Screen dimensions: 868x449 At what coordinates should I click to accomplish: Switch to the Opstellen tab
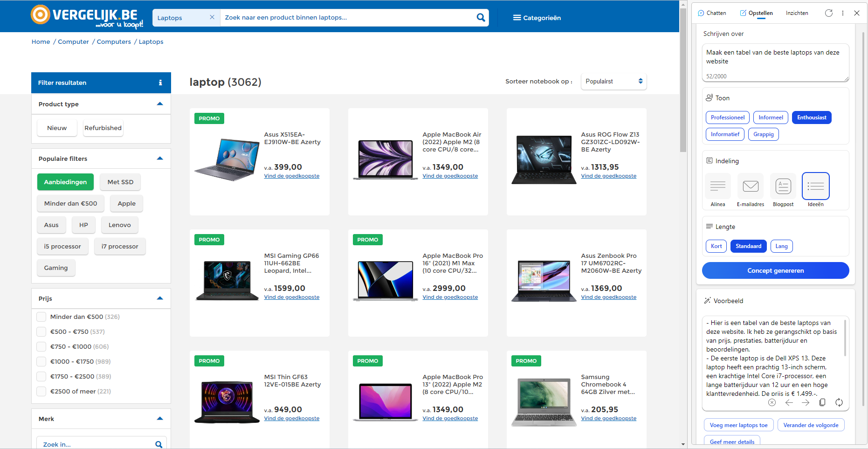click(756, 13)
